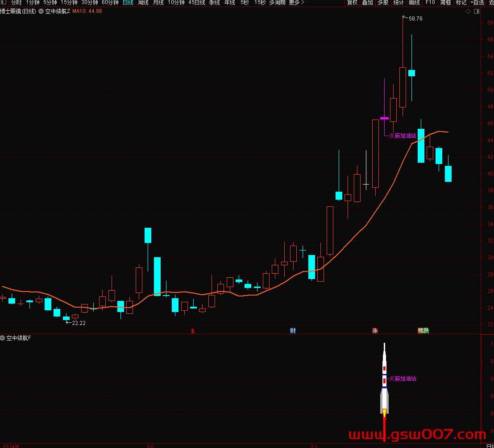Viewport: 494px width, 448px height.
Task: Click the 叠加 overlay button
Action: pyautogui.click(x=367, y=3)
